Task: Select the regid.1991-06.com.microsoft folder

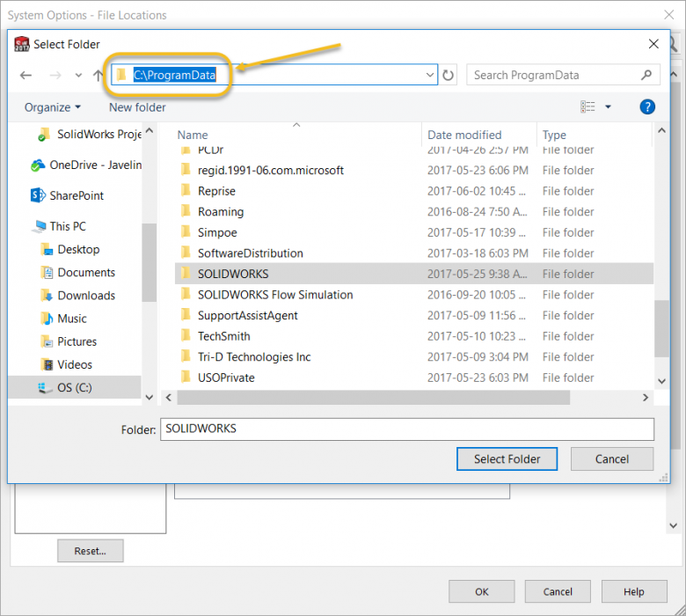Action: click(414, 170)
